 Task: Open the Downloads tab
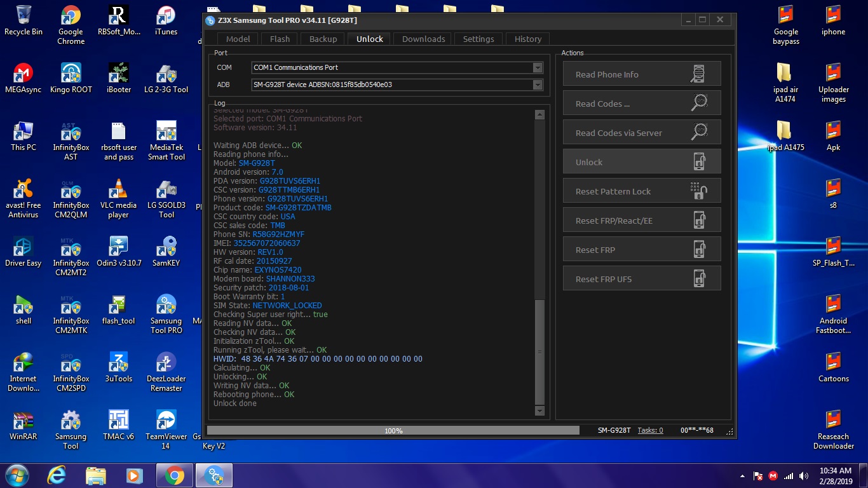[x=423, y=39]
